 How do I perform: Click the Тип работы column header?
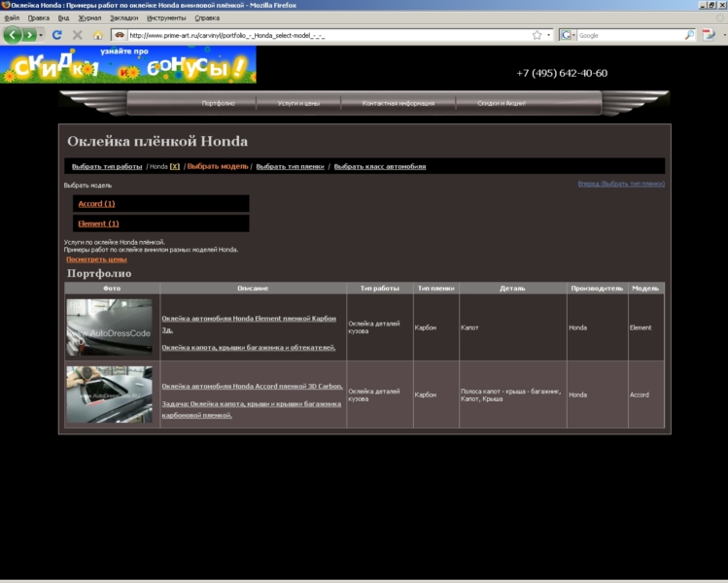point(380,289)
